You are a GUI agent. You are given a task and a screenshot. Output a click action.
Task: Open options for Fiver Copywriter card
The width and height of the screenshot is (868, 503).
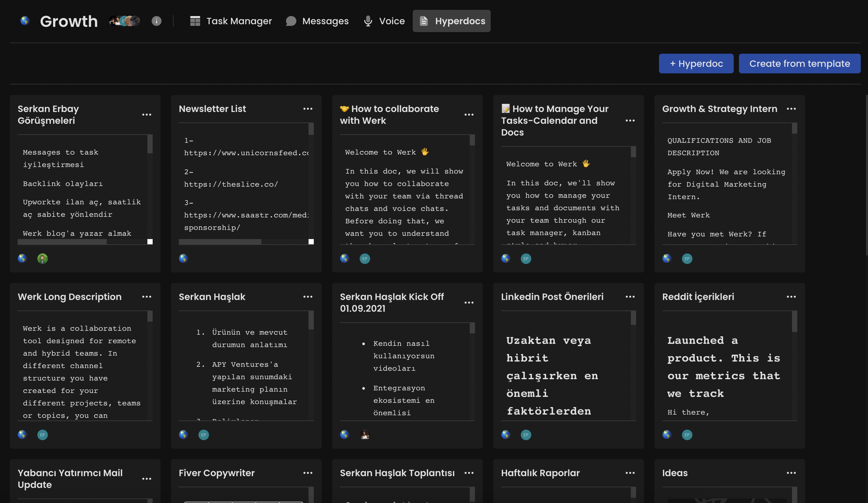308,473
